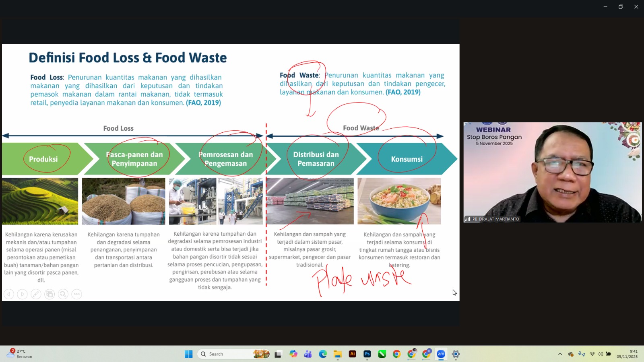The height and width of the screenshot is (362, 644).
Task: Launch Adobe Illustrator from the taskbar
Action: tap(353, 354)
